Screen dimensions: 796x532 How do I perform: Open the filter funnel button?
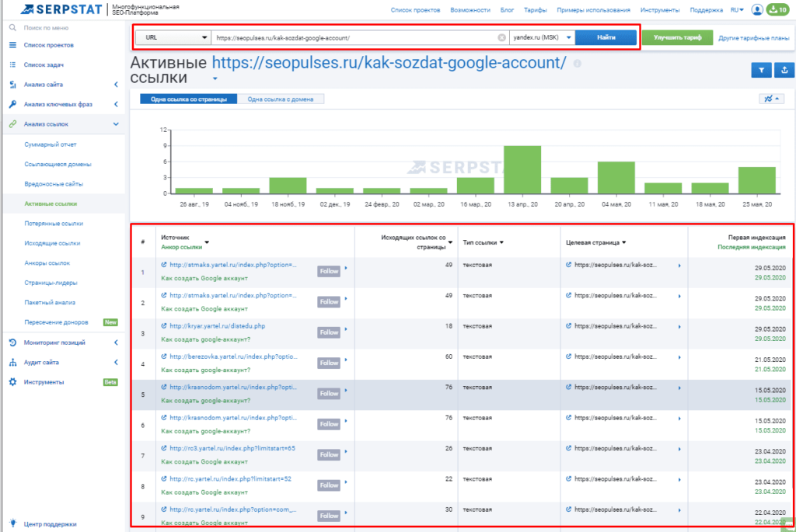(762, 71)
